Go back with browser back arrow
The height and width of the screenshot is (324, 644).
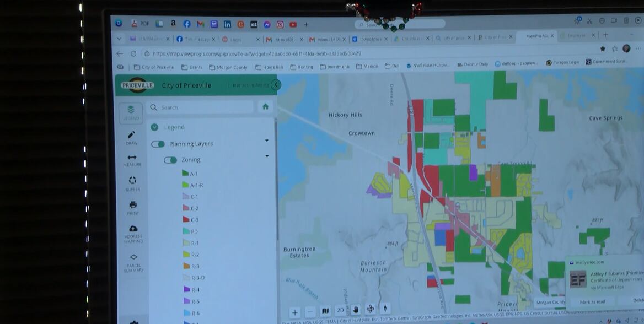point(120,53)
